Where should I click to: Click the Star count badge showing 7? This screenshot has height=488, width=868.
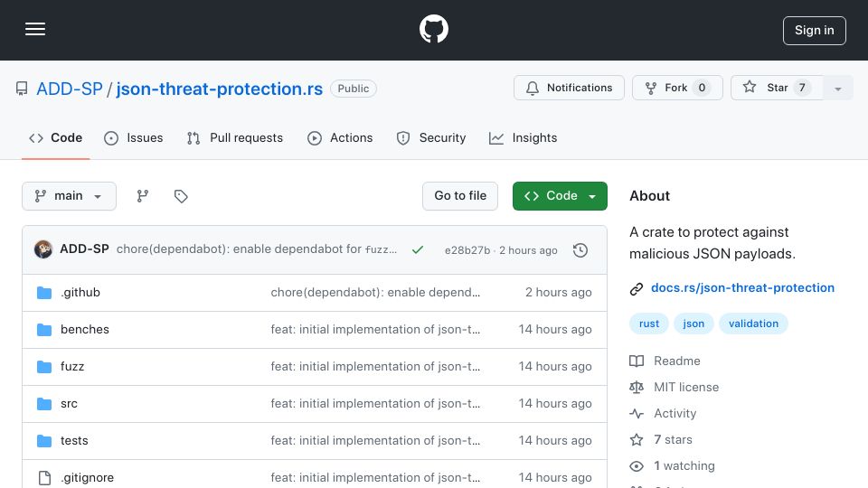802,88
